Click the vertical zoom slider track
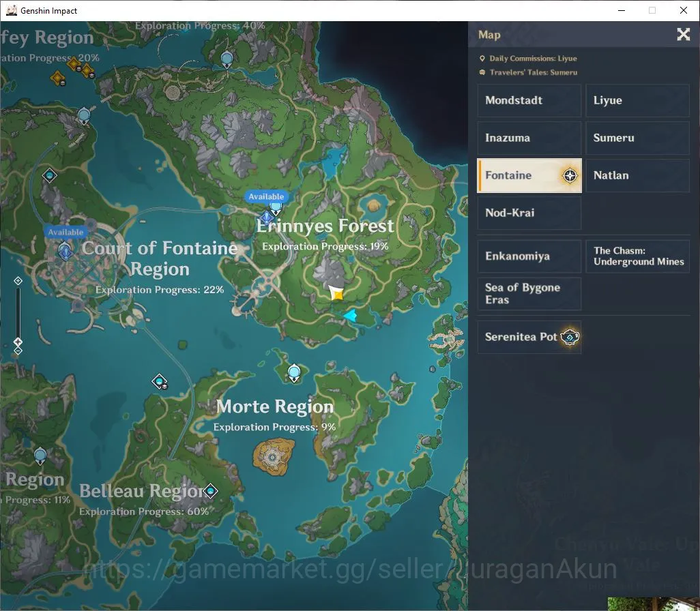This screenshot has width=700, height=611. click(18, 312)
